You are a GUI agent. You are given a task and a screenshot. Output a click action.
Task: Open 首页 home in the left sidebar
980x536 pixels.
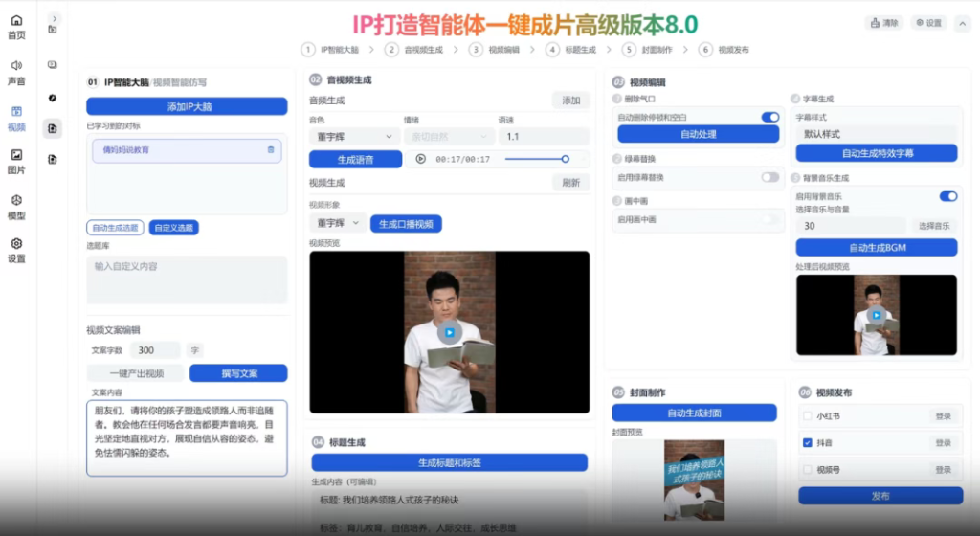17,28
